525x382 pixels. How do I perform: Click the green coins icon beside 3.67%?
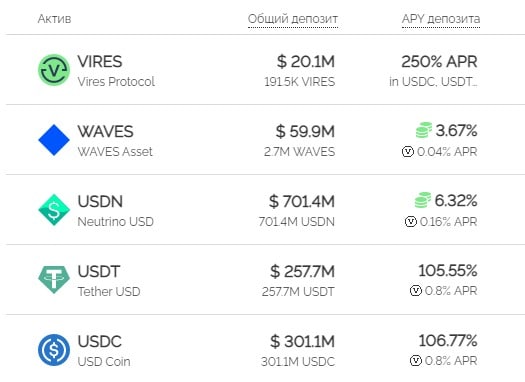point(424,130)
